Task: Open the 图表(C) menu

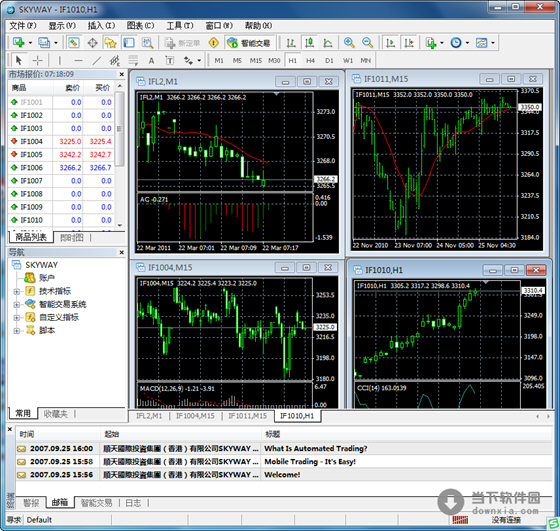Action: pos(140,26)
